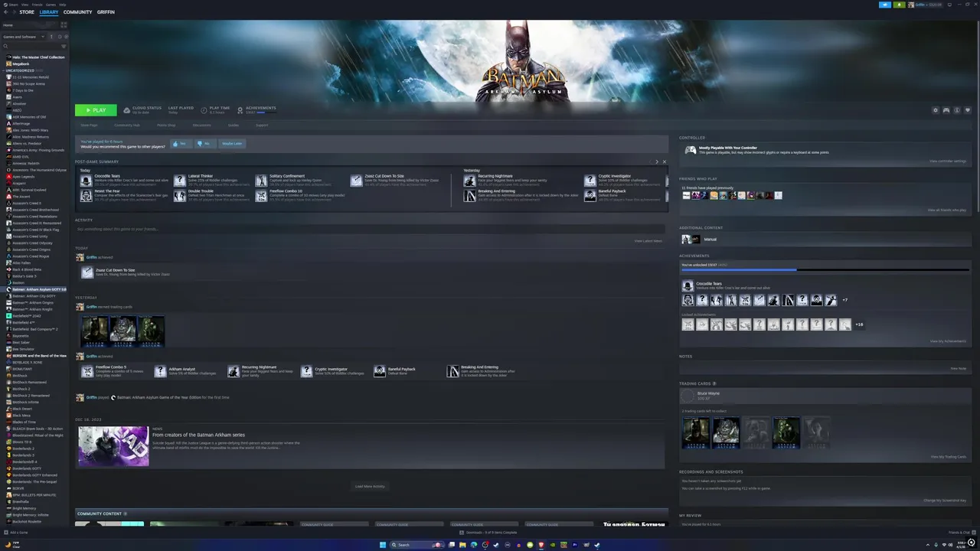Go to library Home
Screen dimensions: 980x551
[x=31, y=25]
